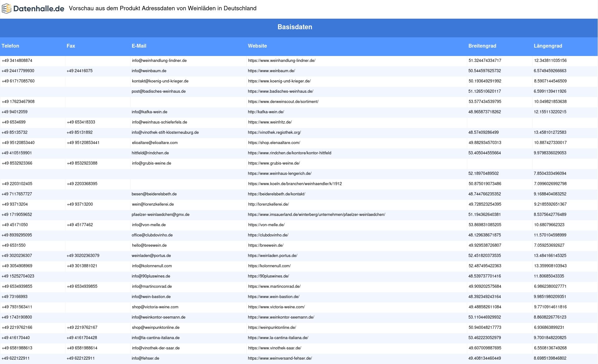Screen dimensions: 598x364
Task: Click email elioaltare@elioaltare.com
Action: click(155, 143)
